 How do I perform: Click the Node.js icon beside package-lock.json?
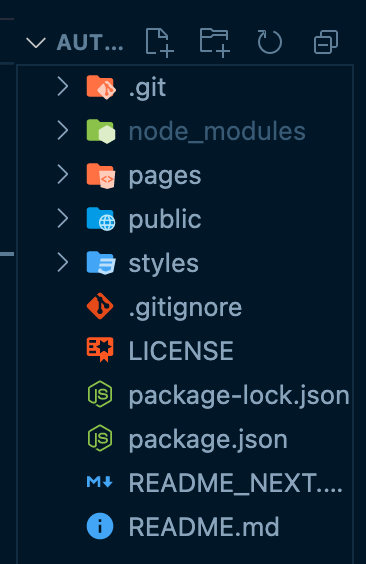100,394
